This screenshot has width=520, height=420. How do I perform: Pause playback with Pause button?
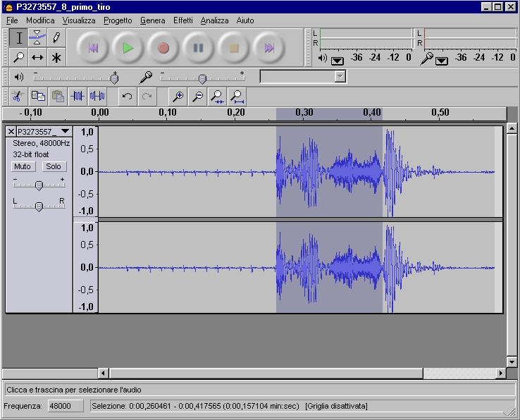click(x=198, y=48)
